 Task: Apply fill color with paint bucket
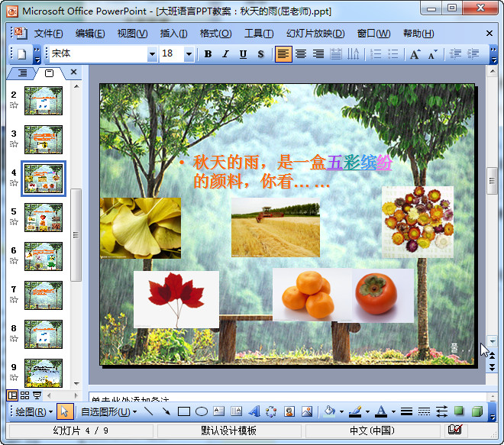(329, 411)
